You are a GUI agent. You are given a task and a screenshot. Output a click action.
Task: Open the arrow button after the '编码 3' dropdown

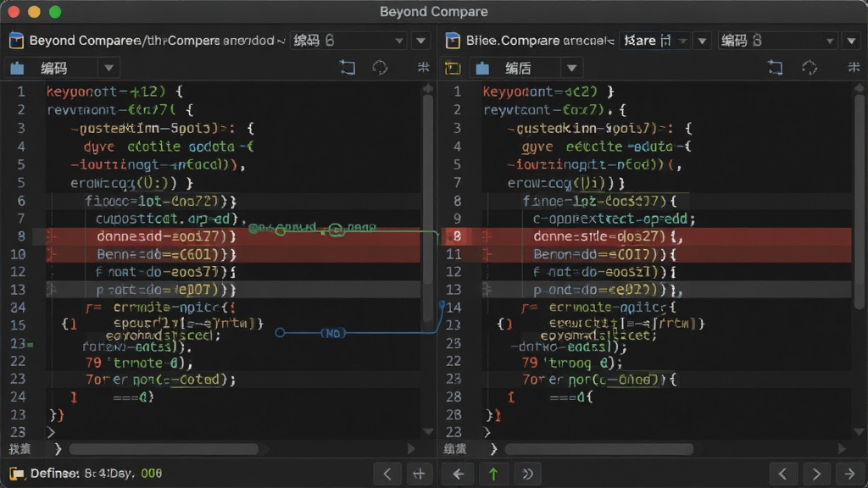coord(851,41)
